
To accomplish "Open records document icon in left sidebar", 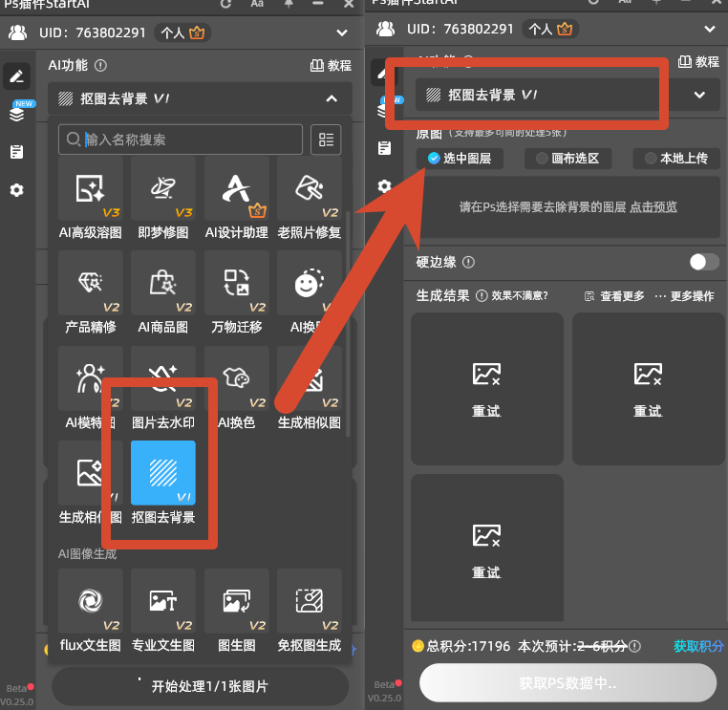I will coord(16,152).
